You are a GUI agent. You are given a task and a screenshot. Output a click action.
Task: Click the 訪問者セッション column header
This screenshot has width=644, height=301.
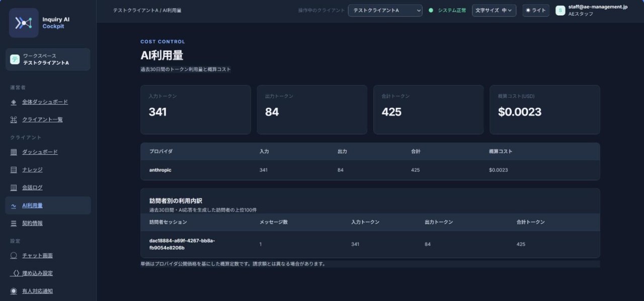168,222
